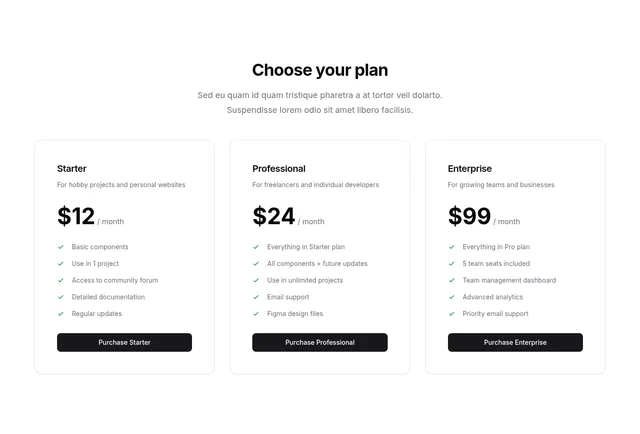This screenshot has width=640, height=434.
Task: Click the Professional plan title
Action: (x=279, y=168)
